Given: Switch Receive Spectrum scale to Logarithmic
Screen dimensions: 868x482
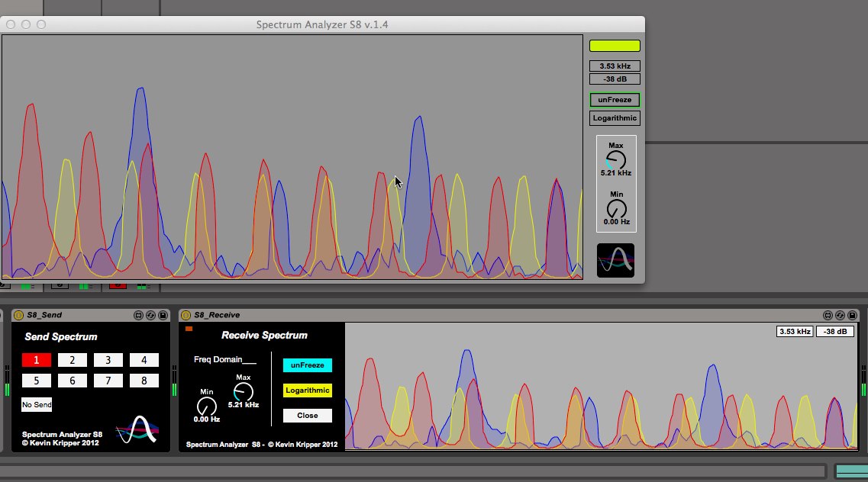Looking at the screenshot, I should pyautogui.click(x=307, y=390).
